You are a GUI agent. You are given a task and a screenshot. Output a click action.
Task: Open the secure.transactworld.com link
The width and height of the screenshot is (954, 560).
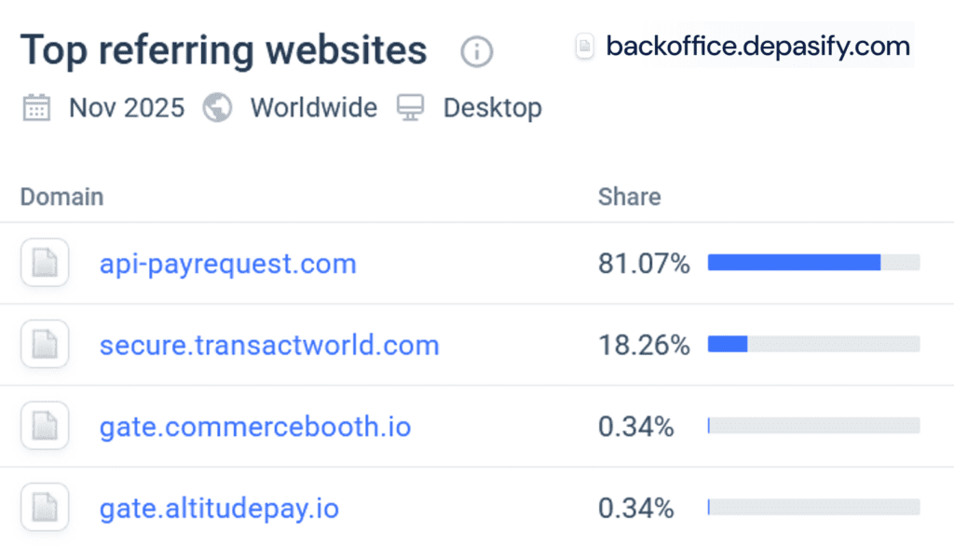pyautogui.click(x=269, y=346)
